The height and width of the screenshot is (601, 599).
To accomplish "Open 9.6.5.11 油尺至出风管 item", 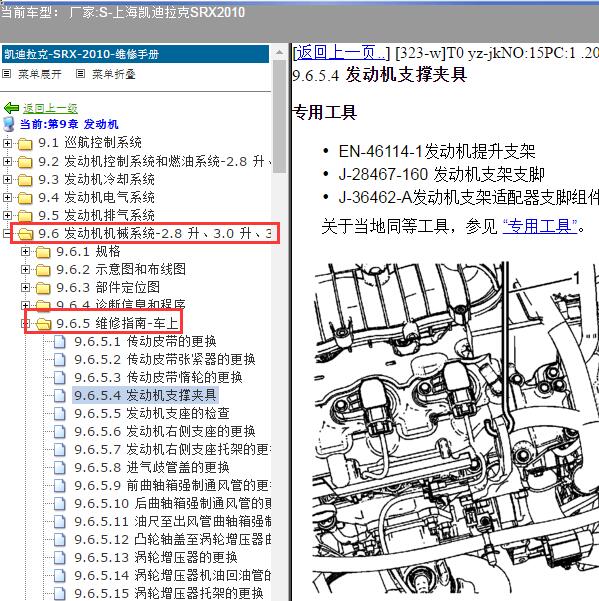I will (x=173, y=522).
